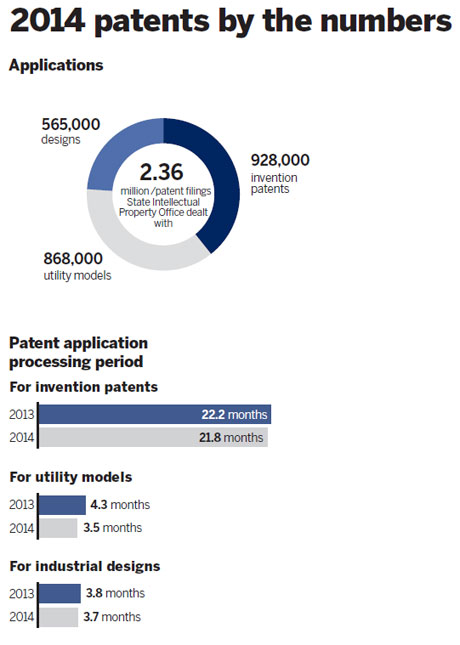The image size is (460, 645).
Task: Select the 2014 industrial designs gray bar
Action: click(58, 617)
